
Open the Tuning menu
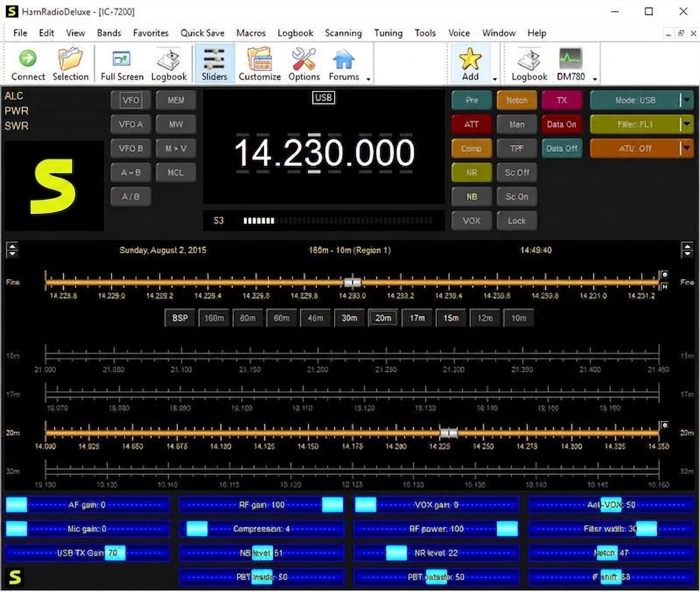(x=388, y=33)
